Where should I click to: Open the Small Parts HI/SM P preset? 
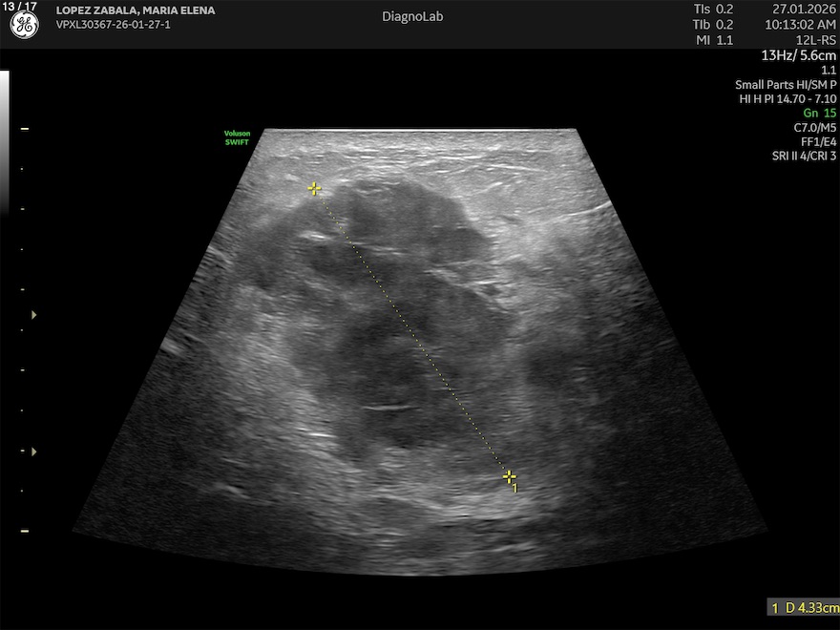click(x=785, y=84)
